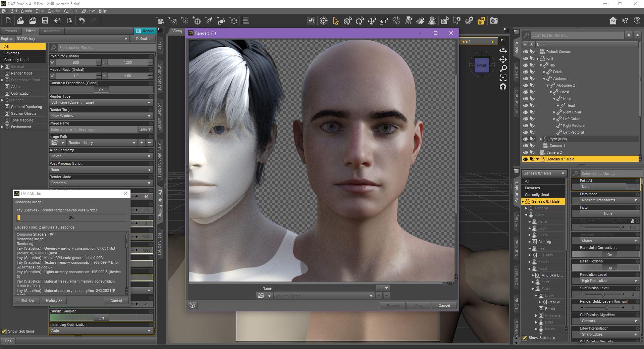
Task: Open the Engine NVIDIA Iray dropdown
Action: (71, 39)
